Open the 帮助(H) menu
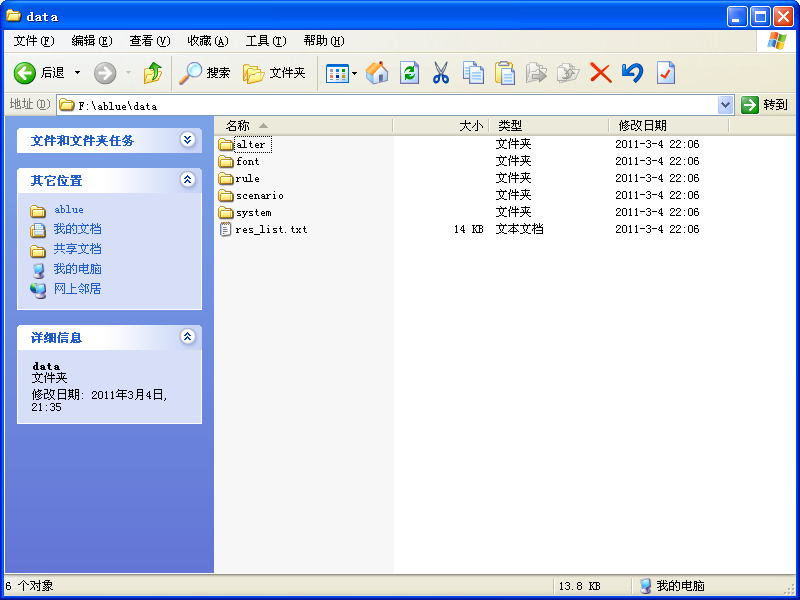This screenshot has height=600, width=800. pos(323,41)
